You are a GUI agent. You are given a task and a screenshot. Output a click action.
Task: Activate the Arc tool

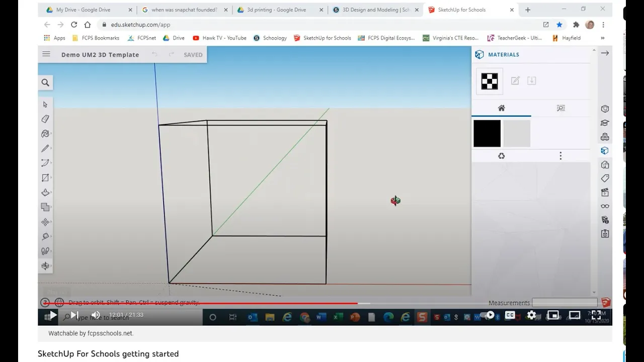point(45,163)
